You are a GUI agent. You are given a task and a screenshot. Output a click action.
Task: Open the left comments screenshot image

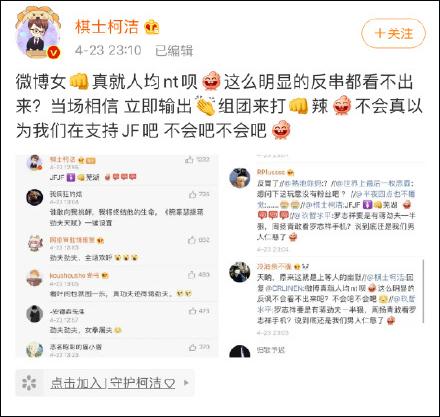117,256
